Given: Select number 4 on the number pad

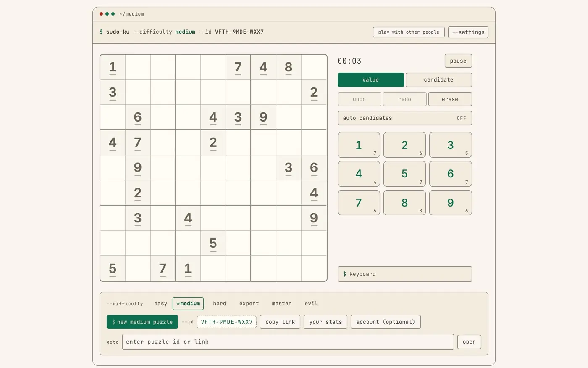Looking at the screenshot, I should click(359, 174).
